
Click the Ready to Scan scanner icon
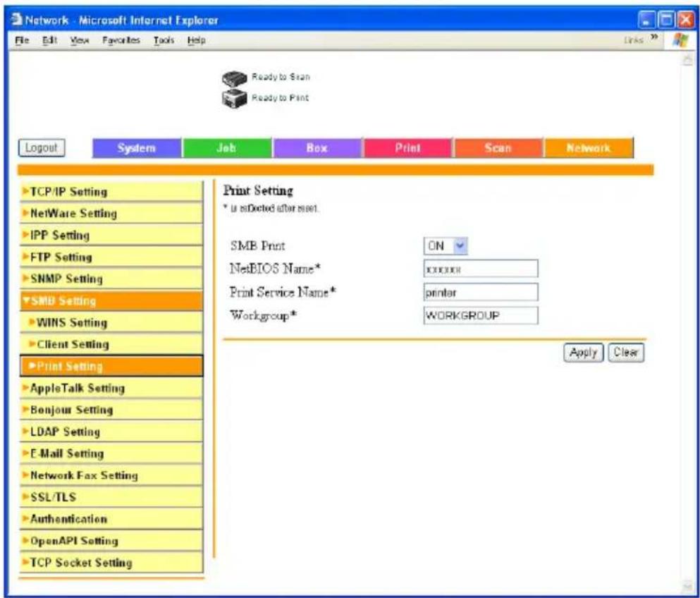coord(234,78)
